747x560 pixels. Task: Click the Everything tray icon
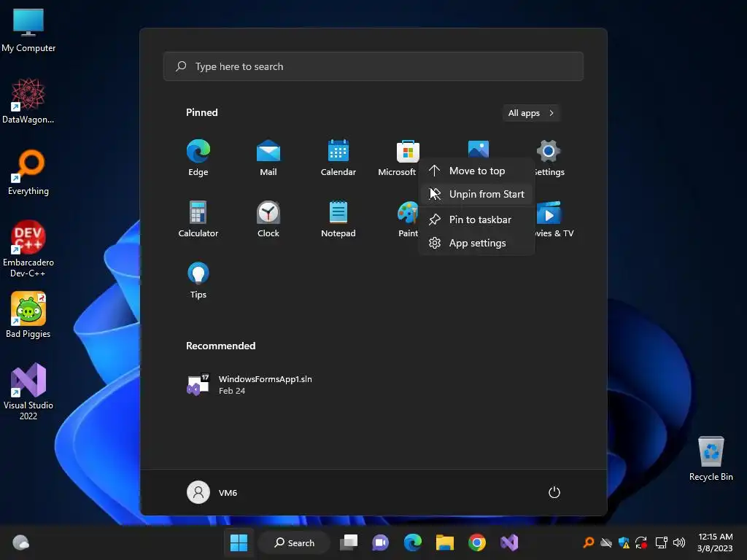coord(589,542)
